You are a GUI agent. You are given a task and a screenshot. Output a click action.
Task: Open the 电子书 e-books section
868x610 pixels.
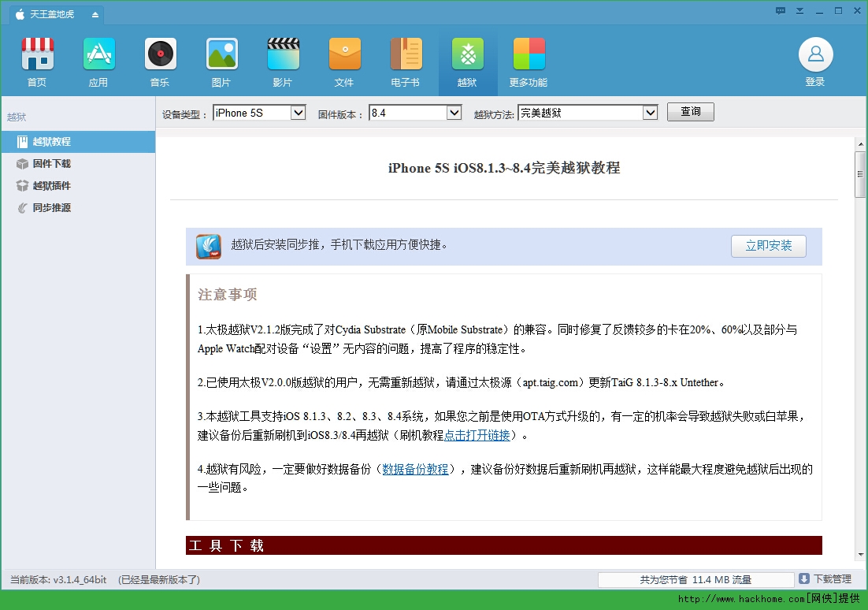(x=406, y=54)
